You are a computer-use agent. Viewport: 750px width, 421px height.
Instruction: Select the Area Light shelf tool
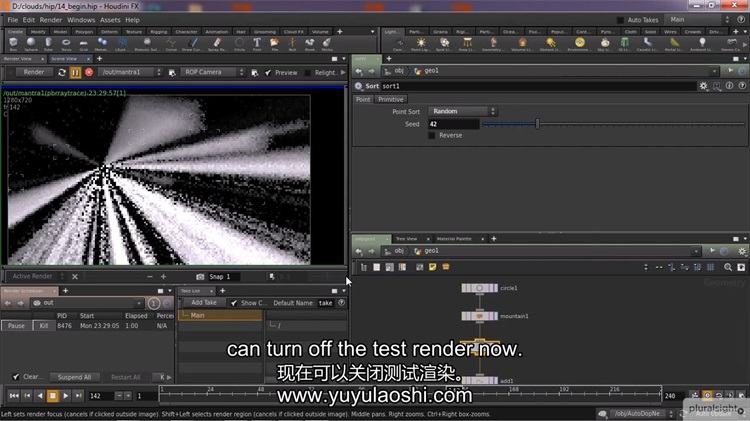point(467,44)
